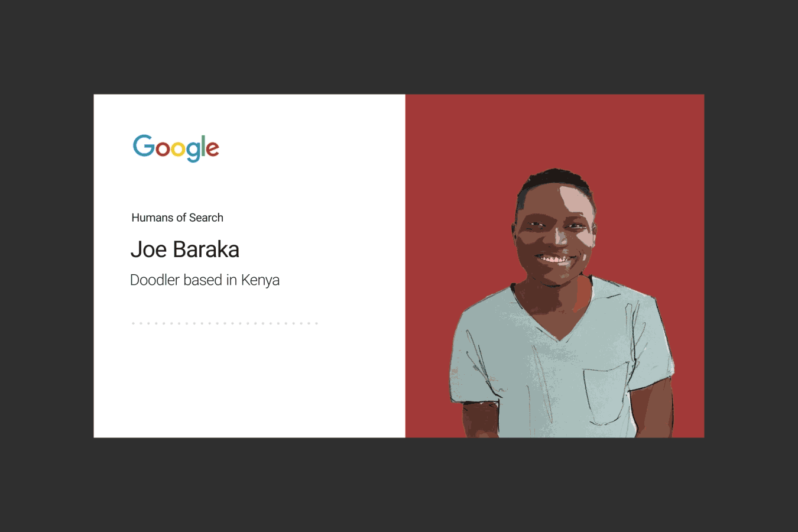Viewport: 798px width, 532px height.
Task: Click the dotted divider line
Action: point(225,323)
